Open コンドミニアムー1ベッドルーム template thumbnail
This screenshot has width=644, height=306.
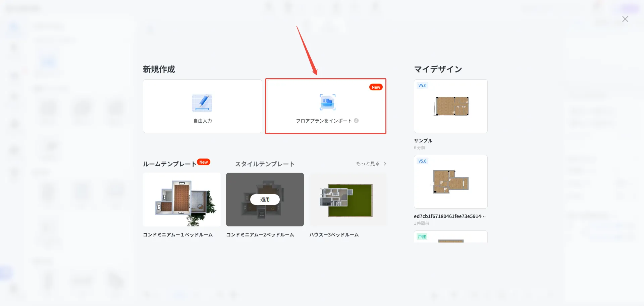pyautogui.click(x=182, y=200)
